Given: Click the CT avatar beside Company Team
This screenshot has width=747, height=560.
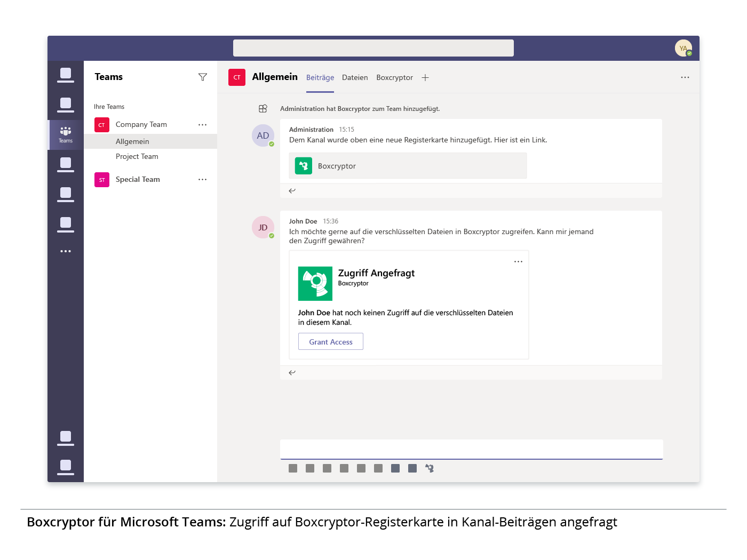Looking at the screenshot, I should pos(102,125).
